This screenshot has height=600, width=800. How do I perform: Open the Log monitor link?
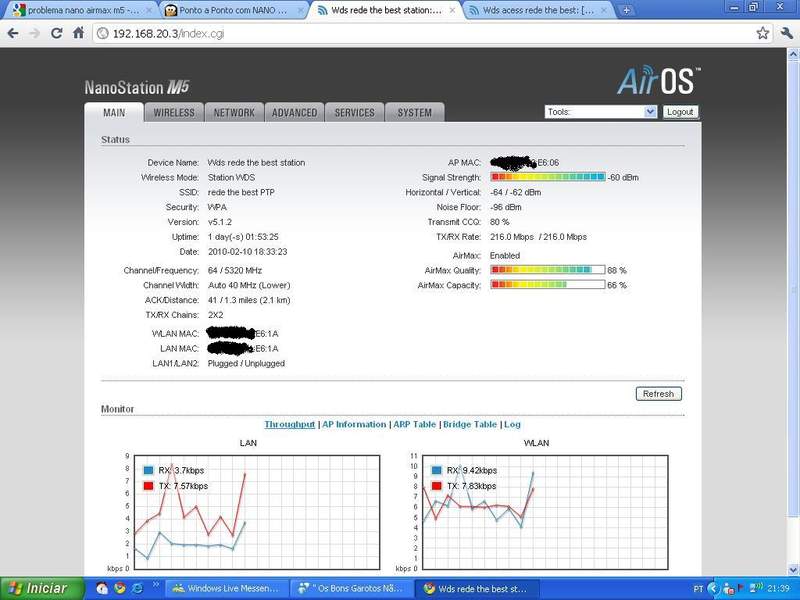tap(512, 424)
